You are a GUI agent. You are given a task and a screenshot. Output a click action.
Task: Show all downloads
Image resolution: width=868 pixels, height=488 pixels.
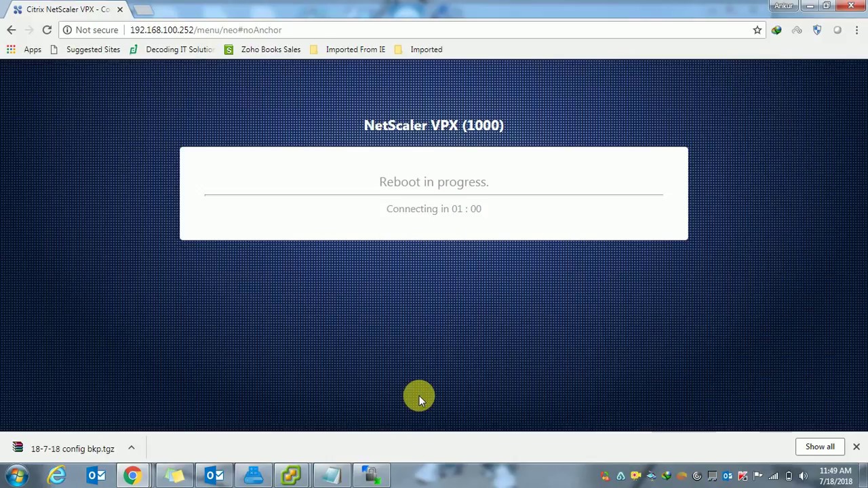click(x=820, y=447)
